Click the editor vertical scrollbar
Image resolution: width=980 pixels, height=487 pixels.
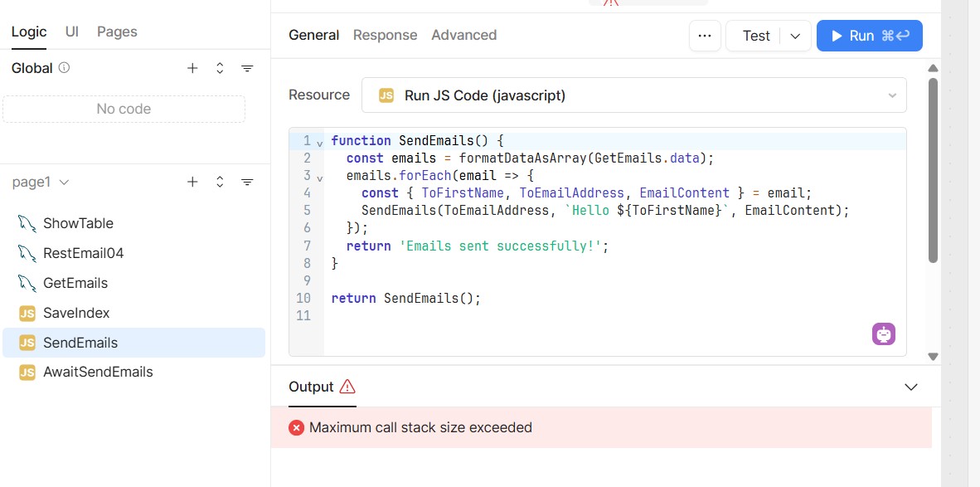pos(933,170)
